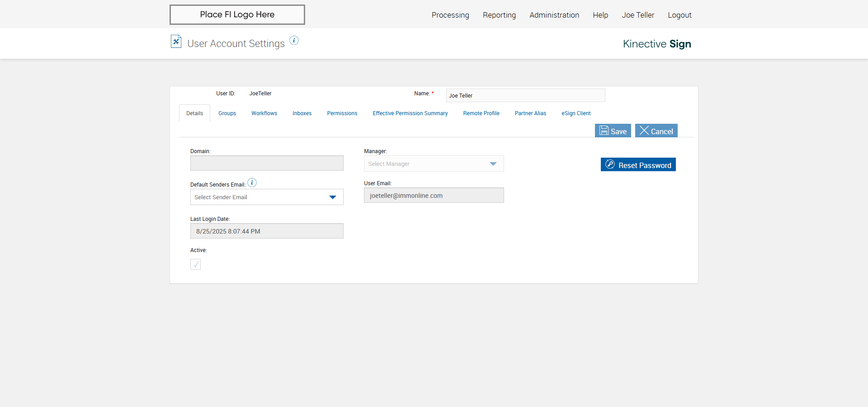Screen dimensions: 868x407
Task: Toggle the Active checkbox
Action: 195,264
